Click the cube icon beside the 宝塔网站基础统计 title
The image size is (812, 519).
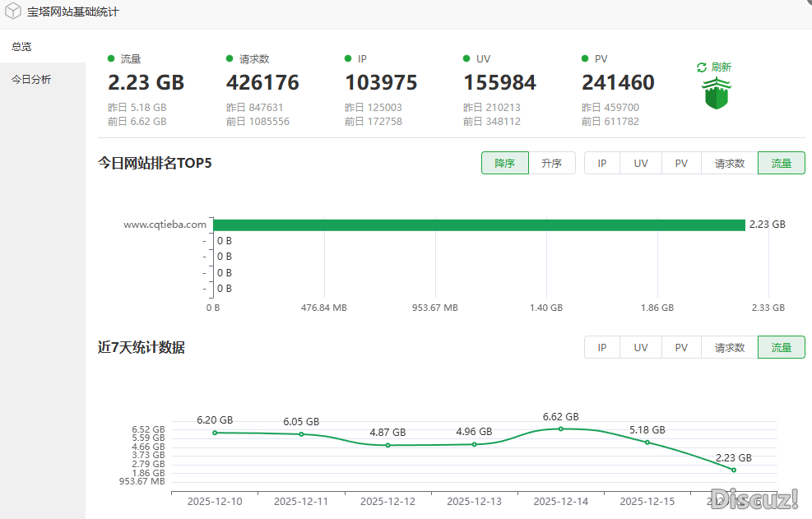pos(13,13)
